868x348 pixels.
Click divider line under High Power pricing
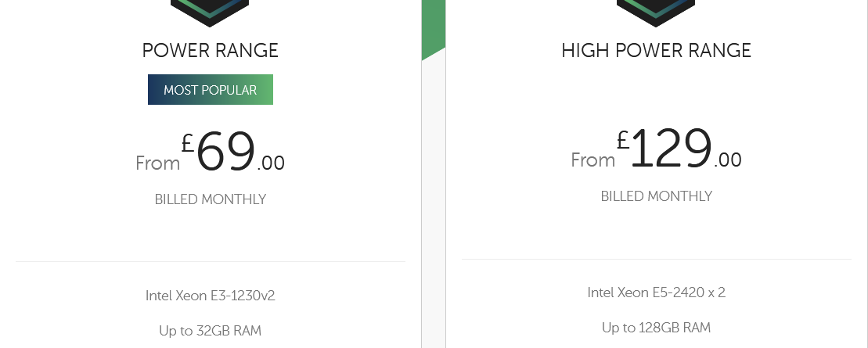click(x=657, y=258)
